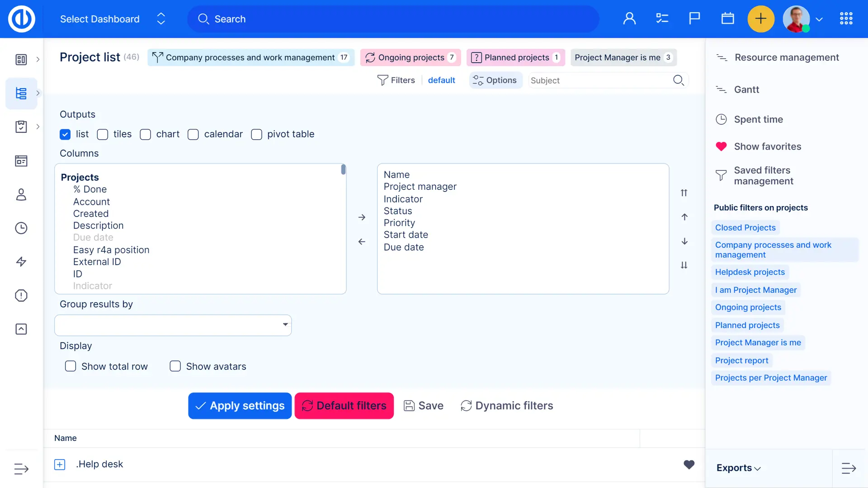Viewport: 868px width, 488px height.
Task: Expand the Exports menu
Action: (738, 468)
